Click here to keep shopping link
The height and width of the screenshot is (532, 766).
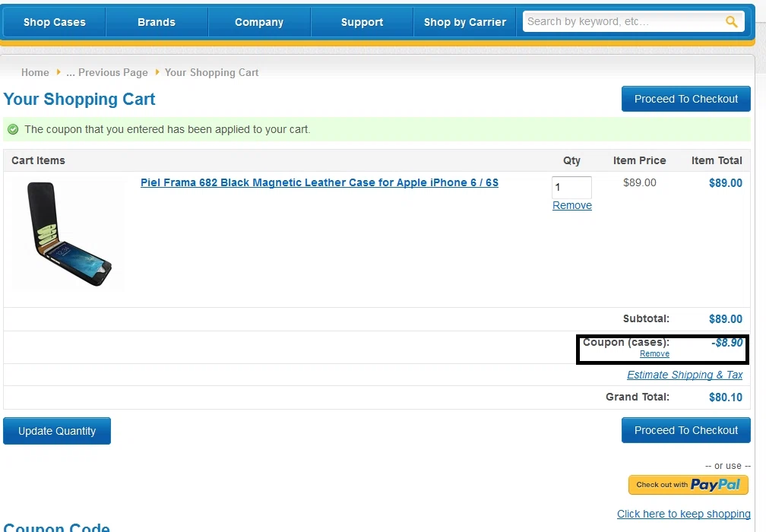click(x=684, y=514)
